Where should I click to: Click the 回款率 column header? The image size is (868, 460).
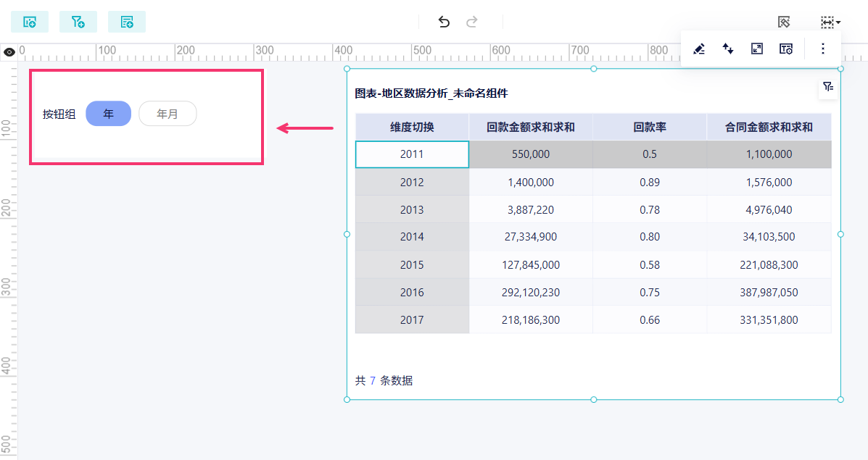[x=649, y=127]
